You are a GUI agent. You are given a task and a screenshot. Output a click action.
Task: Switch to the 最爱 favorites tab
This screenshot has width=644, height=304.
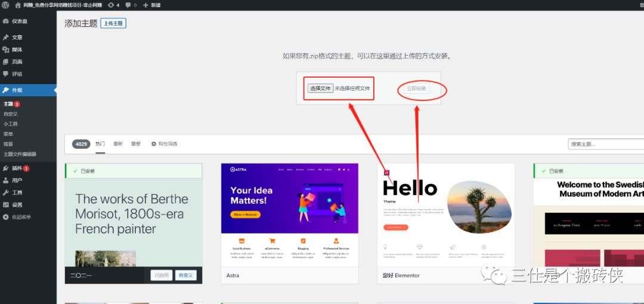click(x=136, y=144)
